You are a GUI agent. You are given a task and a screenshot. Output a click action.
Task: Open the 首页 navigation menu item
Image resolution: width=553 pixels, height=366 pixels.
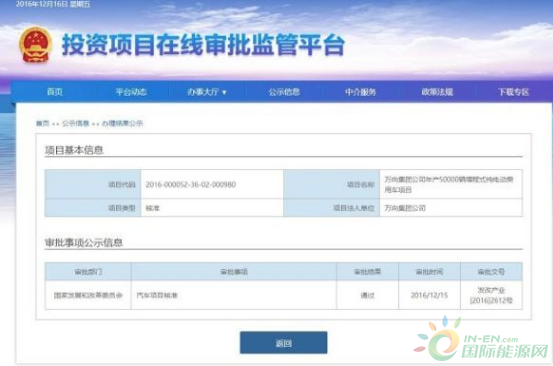point(55,92)
